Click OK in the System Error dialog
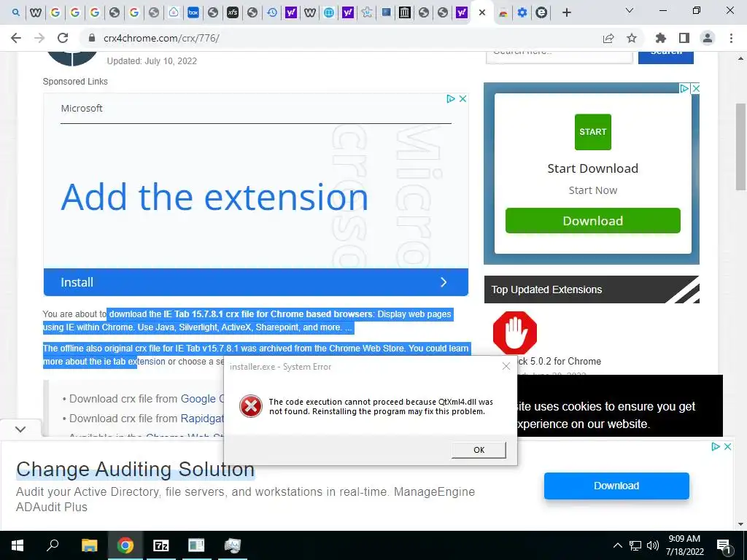Screen dimensions: 747x560 (479, 449)
